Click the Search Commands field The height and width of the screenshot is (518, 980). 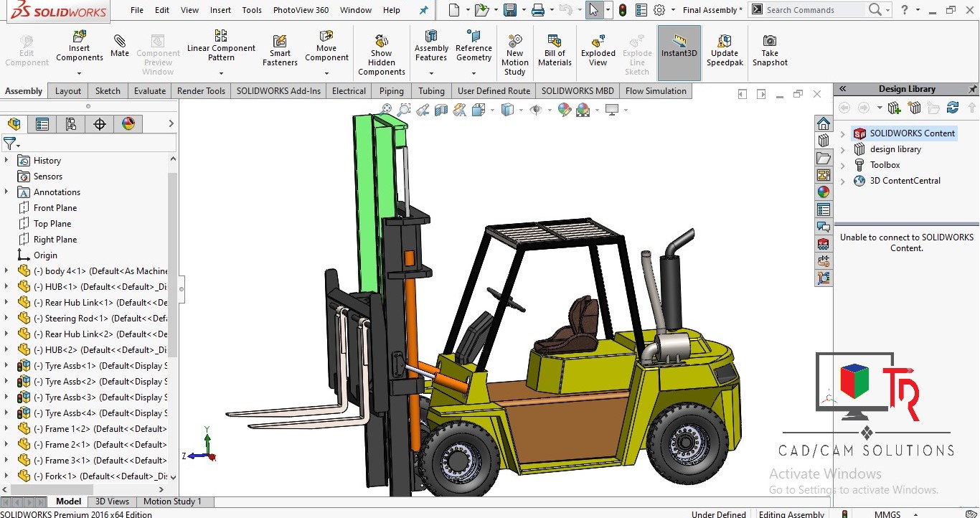click(816, 10)
